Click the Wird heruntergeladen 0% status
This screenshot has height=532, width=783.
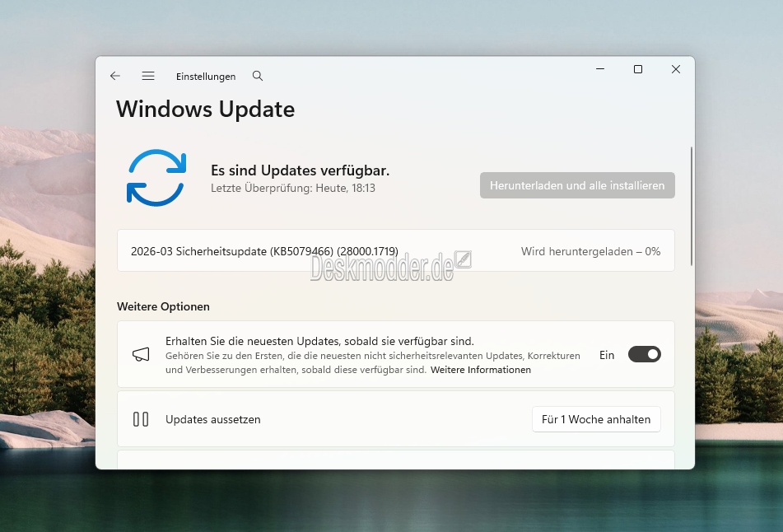pyautogui.click(x=590, y=251)
